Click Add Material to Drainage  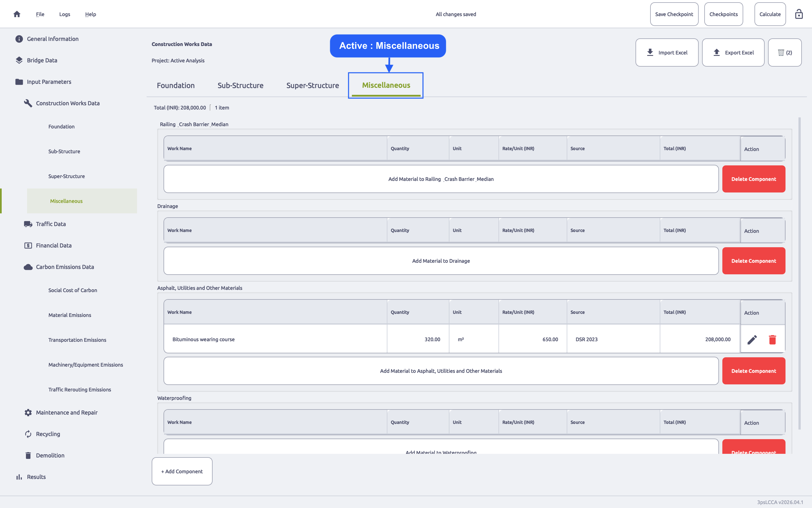click(441, 261)
